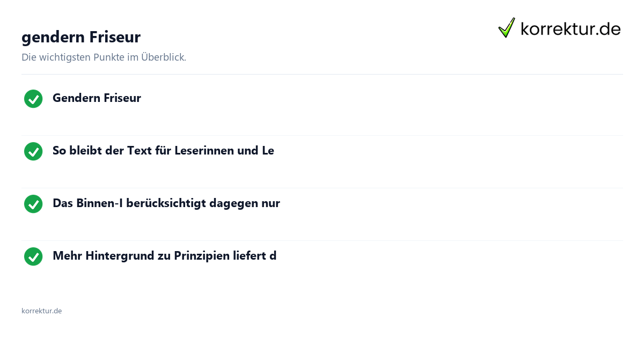
Task: Click the horizontal divider line below the subtitle
Action: coord(322,74)
